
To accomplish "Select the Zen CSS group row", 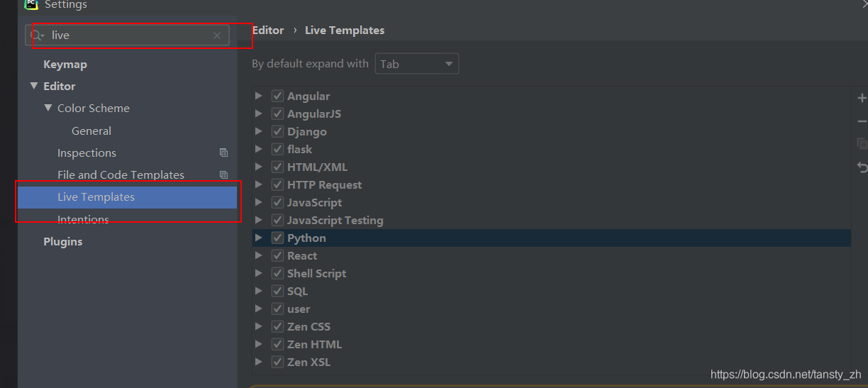I will click(552, 326).
